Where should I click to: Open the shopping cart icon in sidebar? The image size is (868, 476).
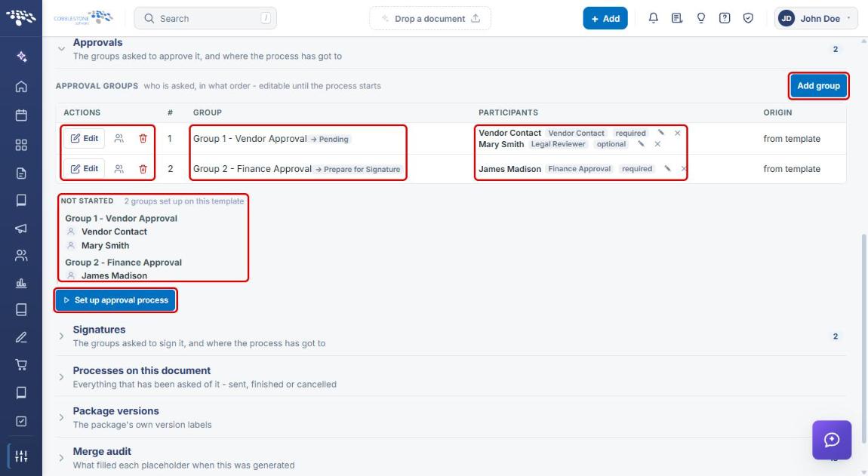[21, 364]
